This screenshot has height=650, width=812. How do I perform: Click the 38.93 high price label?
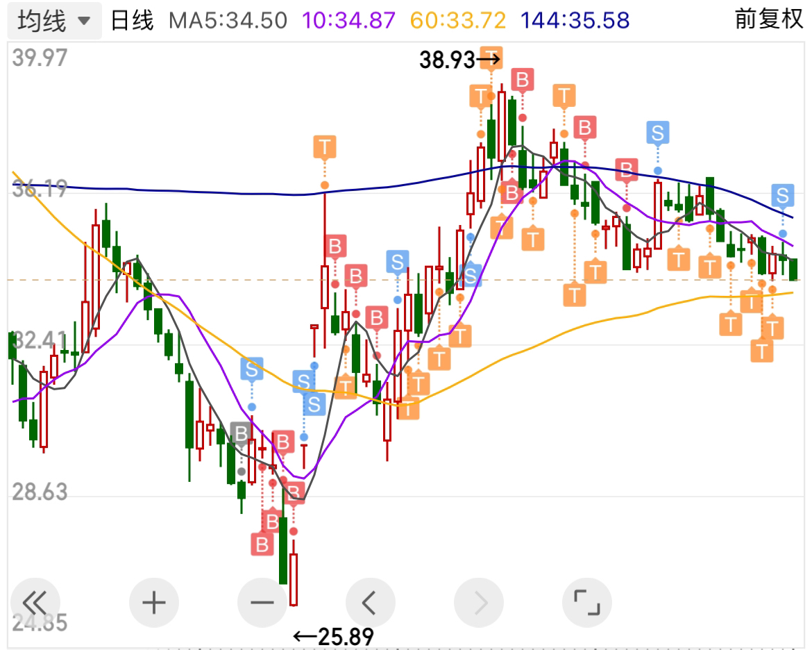tap(447, 60)
